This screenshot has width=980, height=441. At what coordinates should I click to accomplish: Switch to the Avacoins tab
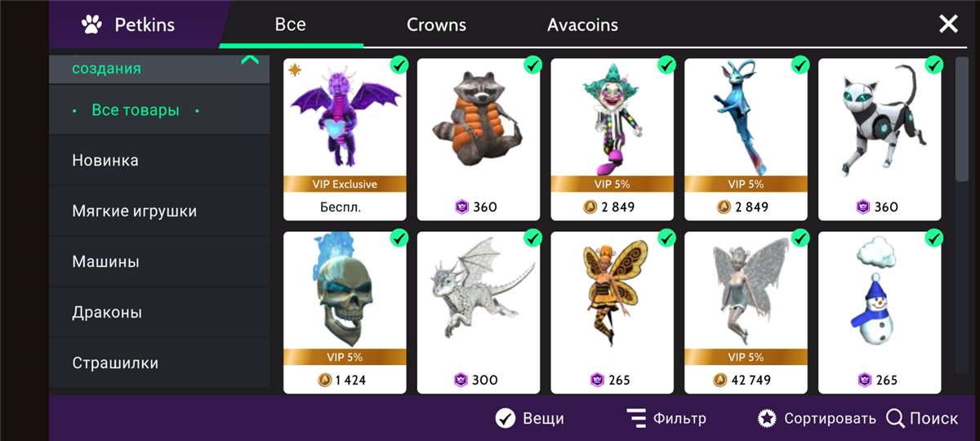[582, 24]
